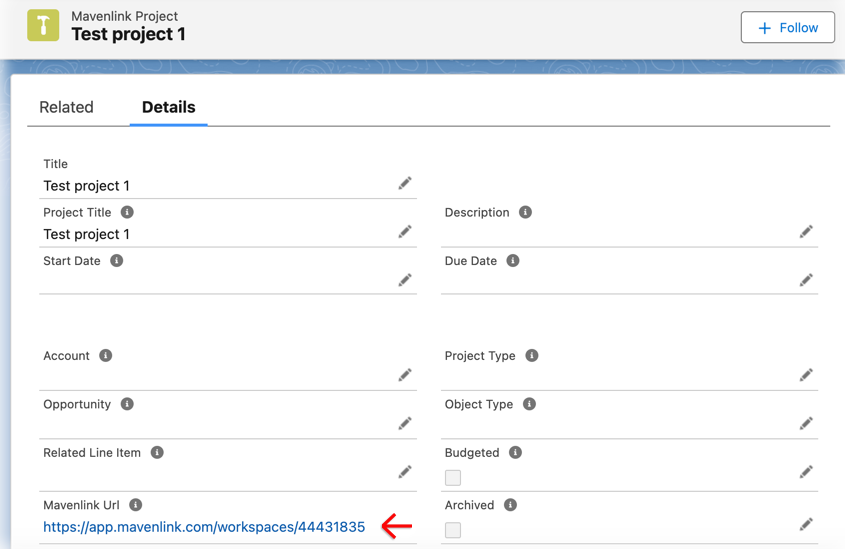
Task: Edit the Archived pencil icon
Action: [x=806, y=524]
